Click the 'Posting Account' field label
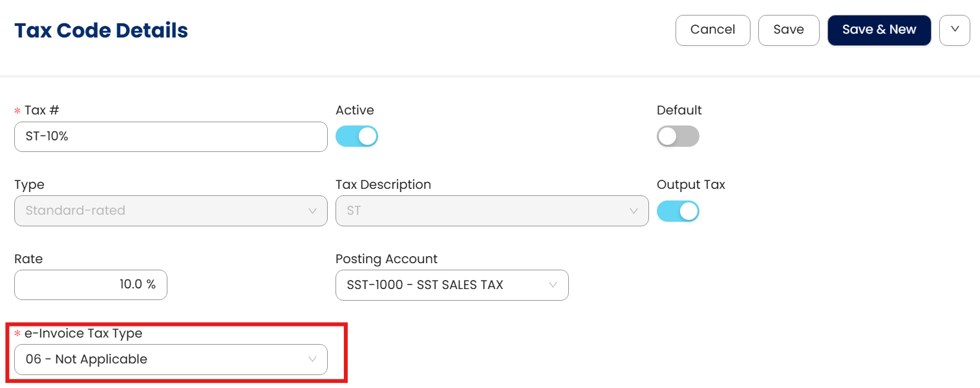The image size is (980, 388). point(386,259)
